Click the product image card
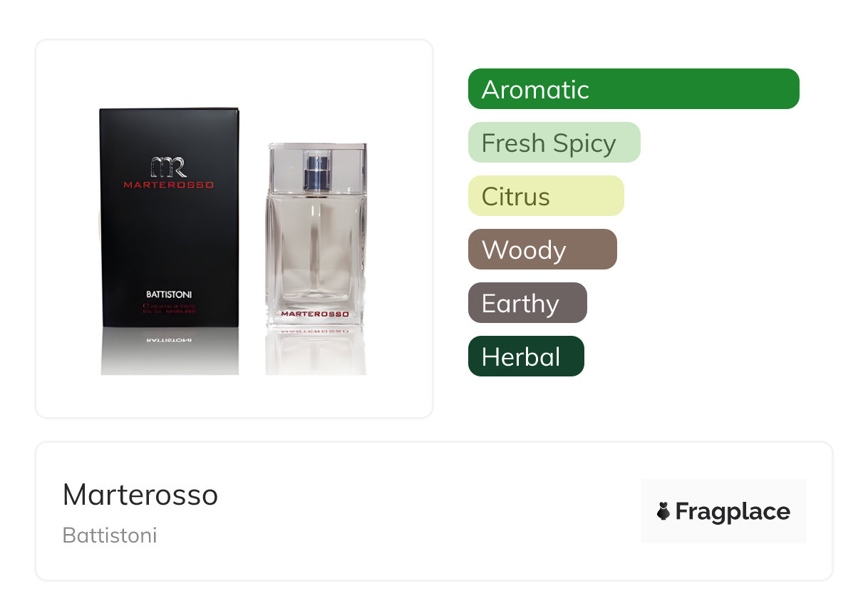This screenshot has width=868, height=616. 234,229
